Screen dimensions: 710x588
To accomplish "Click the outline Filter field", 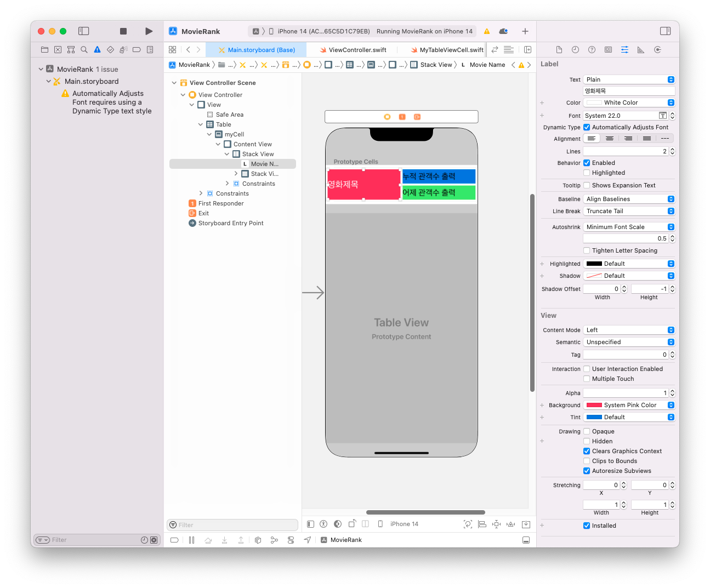I will click(x=232, y=525).
